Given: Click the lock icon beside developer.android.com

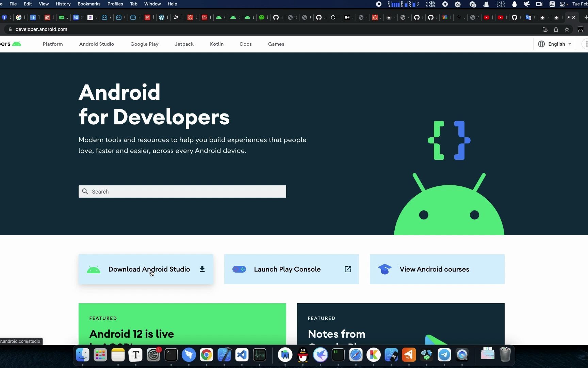Looking at the screenshot, I should [10, 29].
